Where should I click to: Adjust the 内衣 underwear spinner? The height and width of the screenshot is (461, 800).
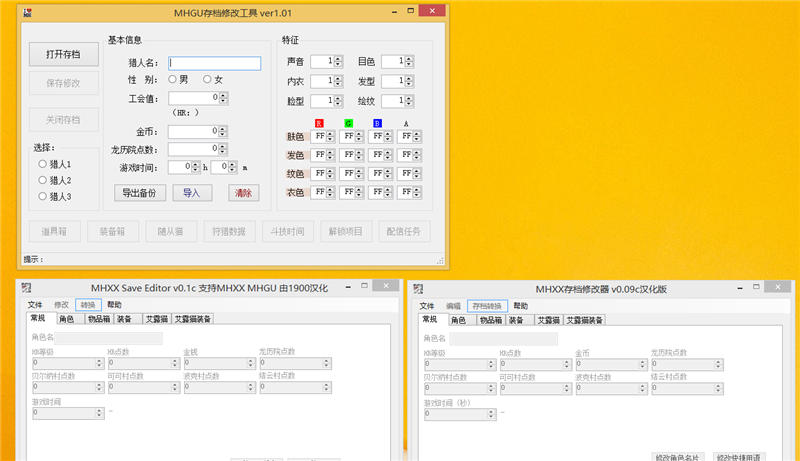(338, 81)
